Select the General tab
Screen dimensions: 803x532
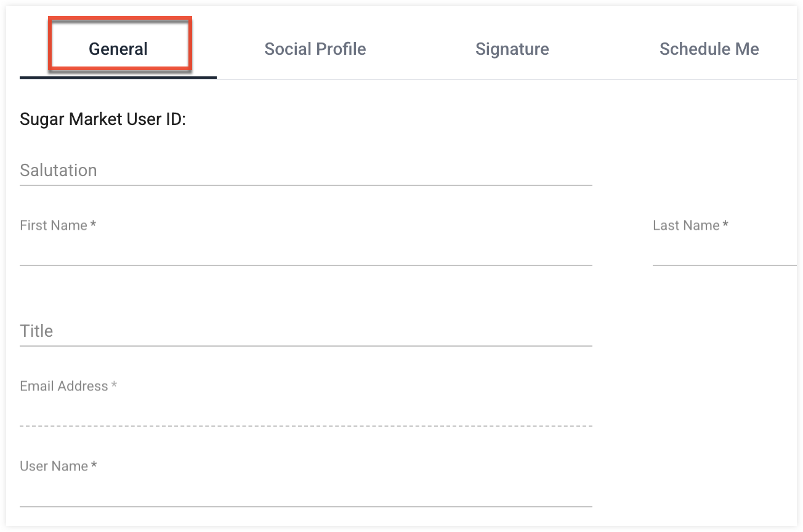click(x=118, y=49)
